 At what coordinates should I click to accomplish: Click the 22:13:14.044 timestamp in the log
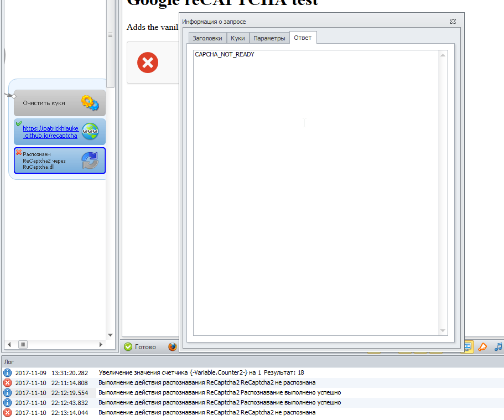pos(70,413)
